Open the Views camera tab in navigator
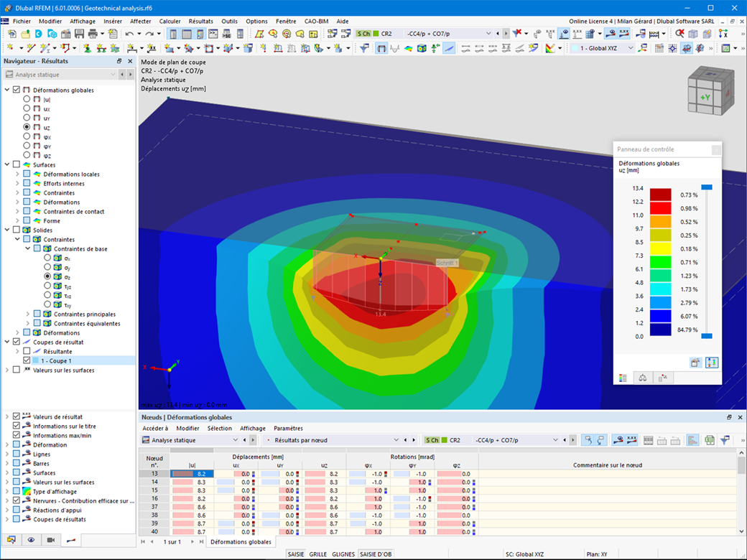 point(51,539)
